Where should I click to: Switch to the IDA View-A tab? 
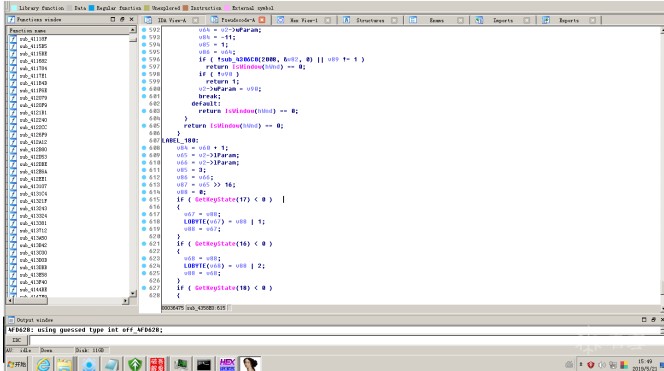click(171, 20)
